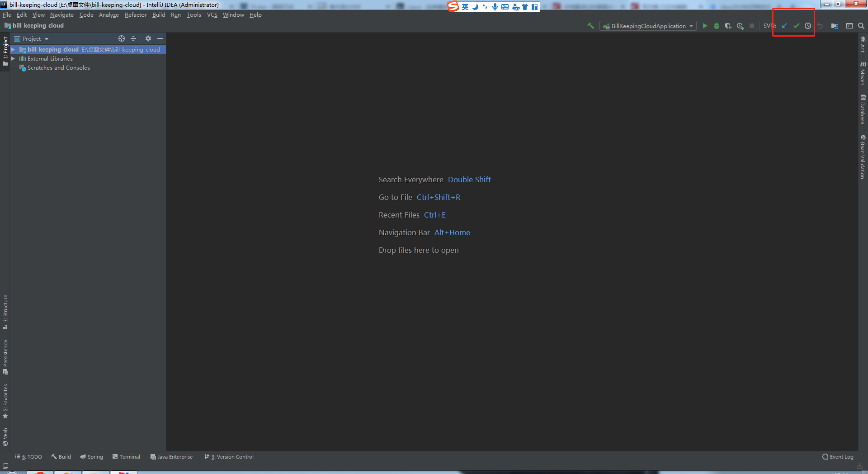Open the 2: Favorites side tab

(x=5, y=401)
